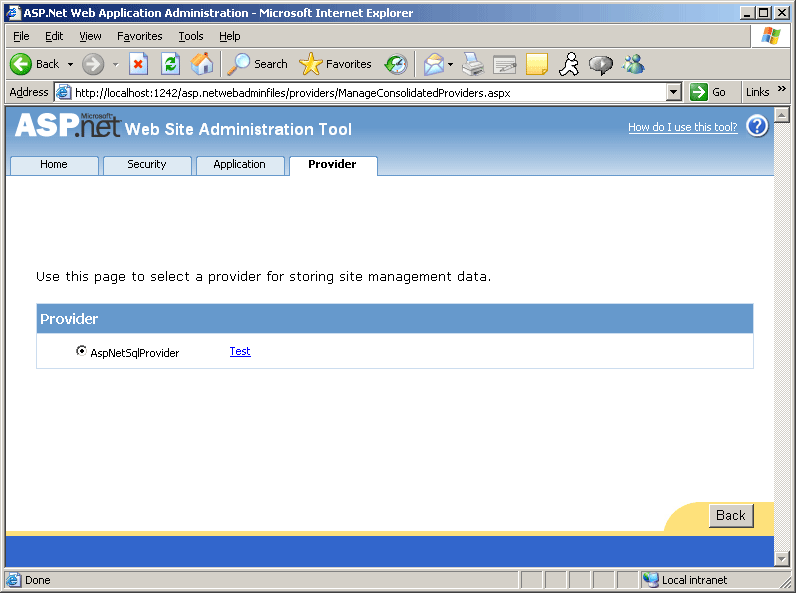Switch to the Application tab
The width and height of the screenshot is (796, 593).
(240, 165)
